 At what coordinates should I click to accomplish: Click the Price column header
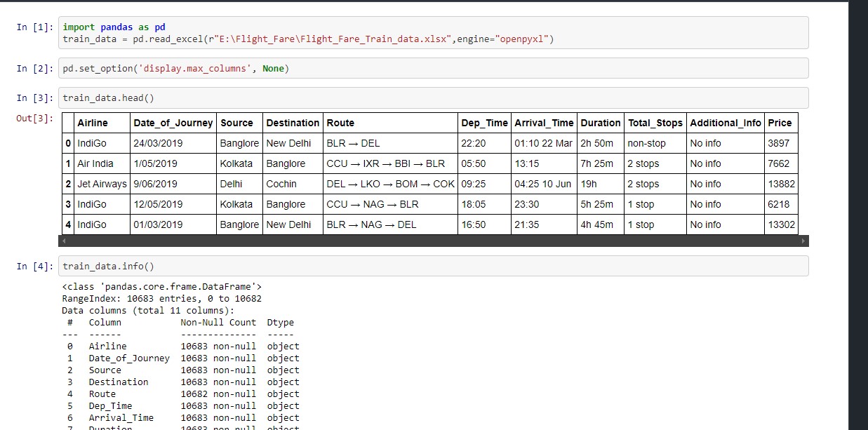[782, 123]
